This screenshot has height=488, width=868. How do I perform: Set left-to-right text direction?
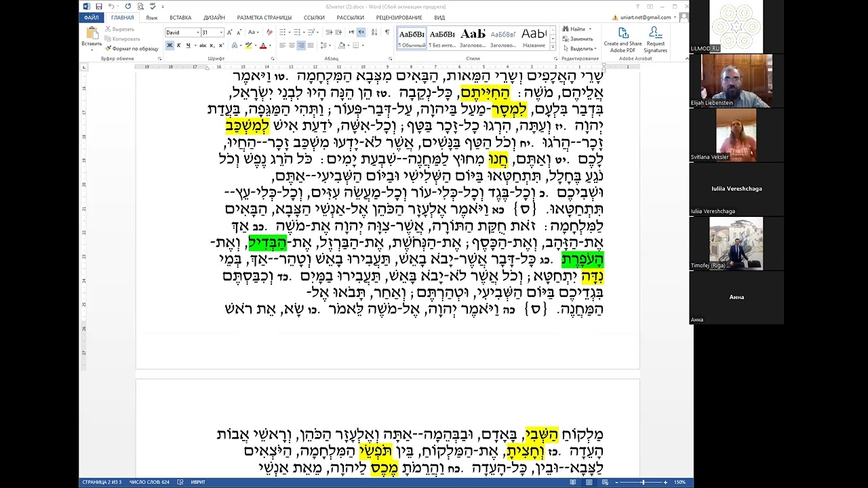coord(352,33)
